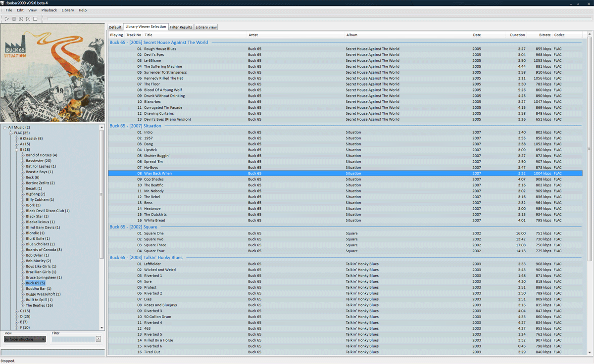The height and width of the screenshot is (364, 594).
Task: Open the 'by folder structure' view dropdown
Action: click(x=25, y=339)
